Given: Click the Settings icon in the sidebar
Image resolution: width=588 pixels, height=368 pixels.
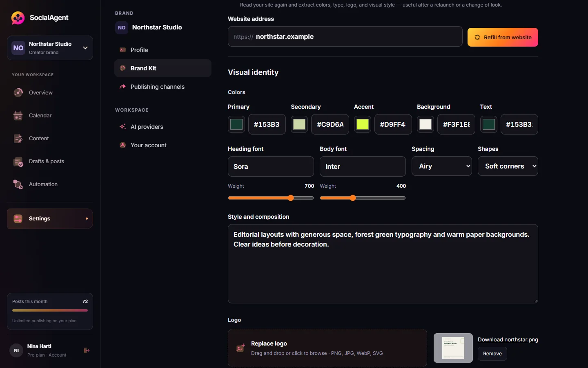Looking at the screenshot, I should (x=18, y=219).
